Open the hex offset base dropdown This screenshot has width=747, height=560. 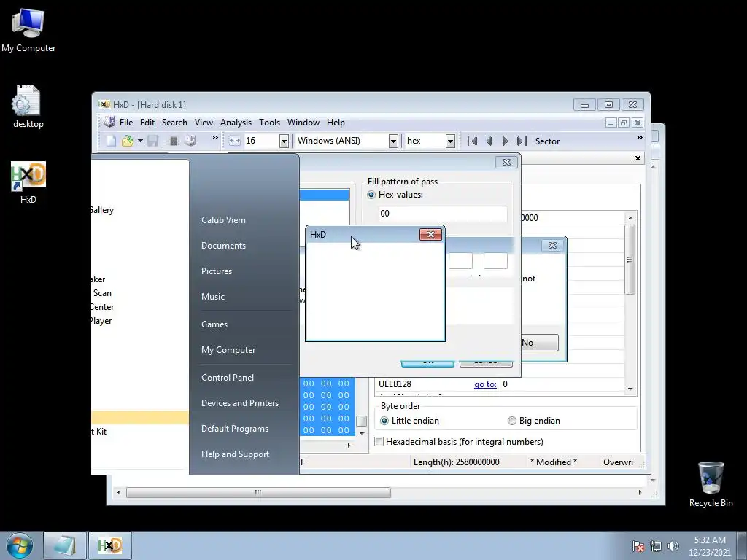[450, 141]
